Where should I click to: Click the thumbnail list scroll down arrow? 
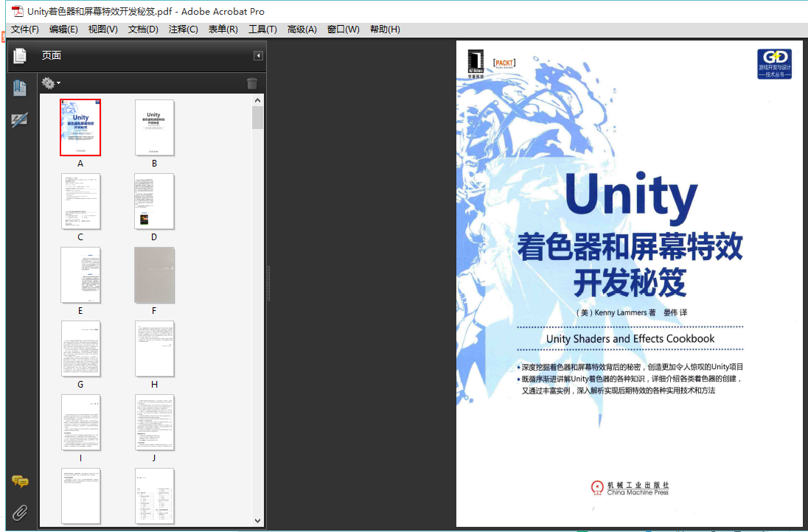(x=257, y=521)
